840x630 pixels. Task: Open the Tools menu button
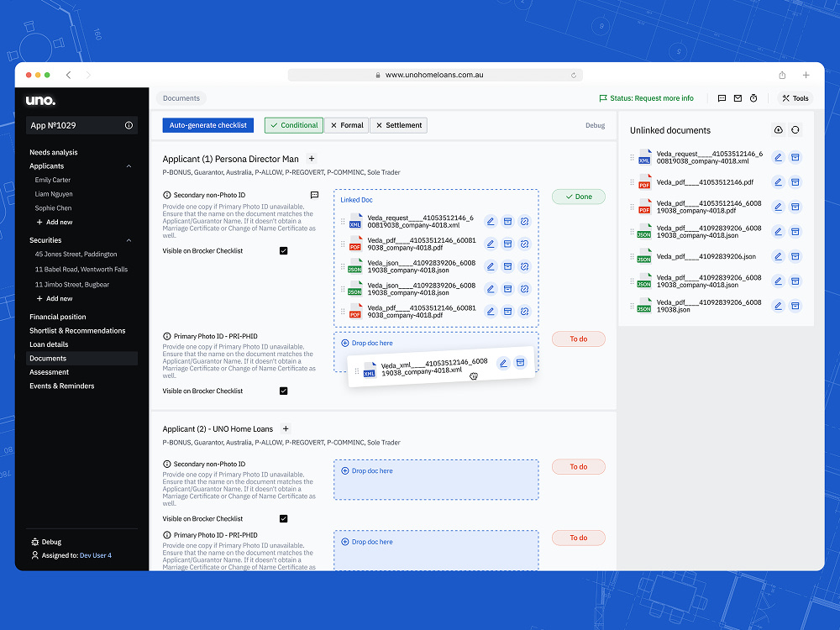(x=795, y=98)
